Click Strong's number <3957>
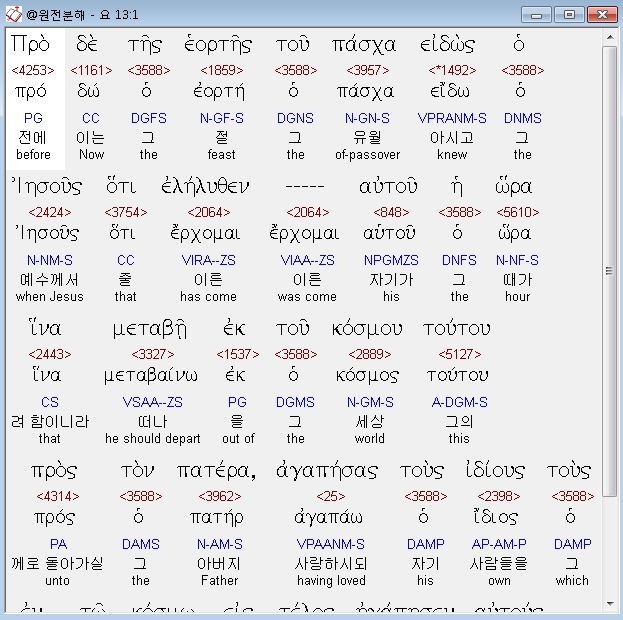Viewport: 623px width, 620px height. point(368,70)
